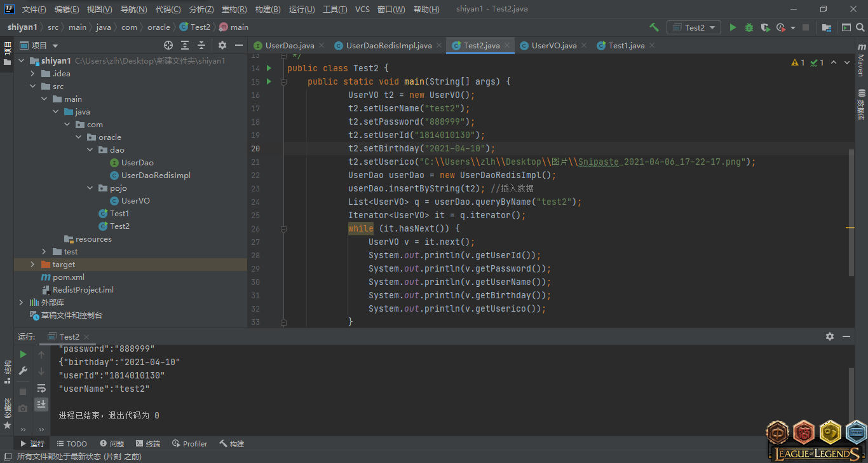Collapse all nodes in the project tree toolbar
868x463 pixels.
(x=201, y=45)
